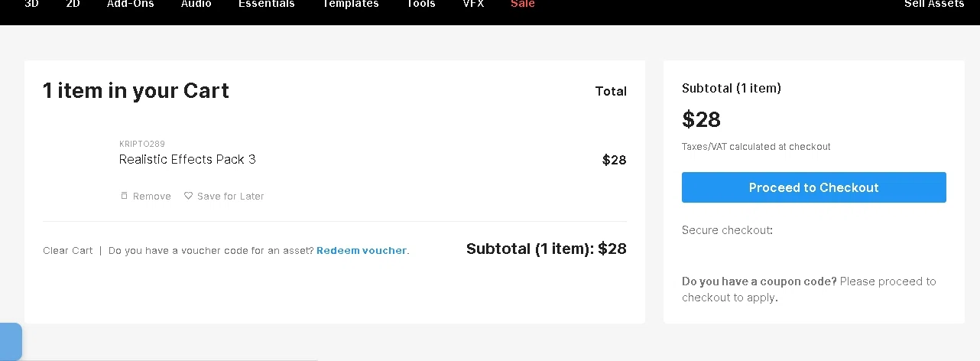The width and height of the screenshot is (980, 361).
Task: Open the Templates category menu
Action: point(350,5)
